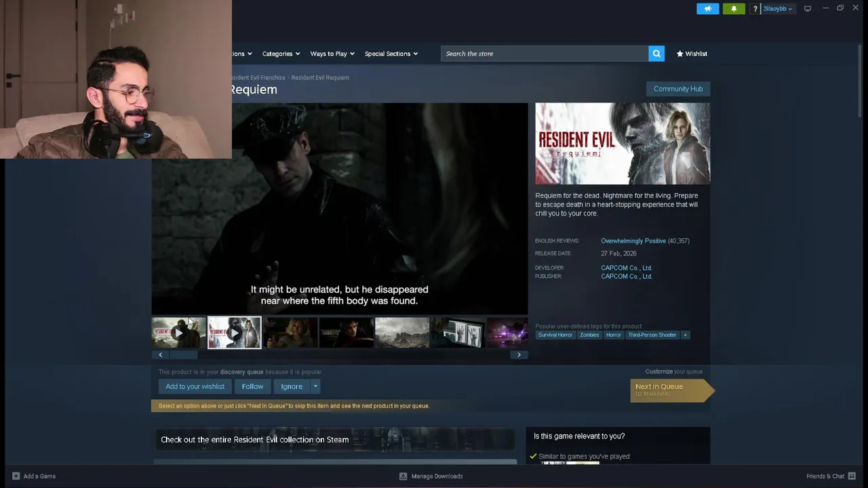This screenshot has width=868, height=488.
Task: Follow this game
Action: pyautogui.click(x=252, y=386)
